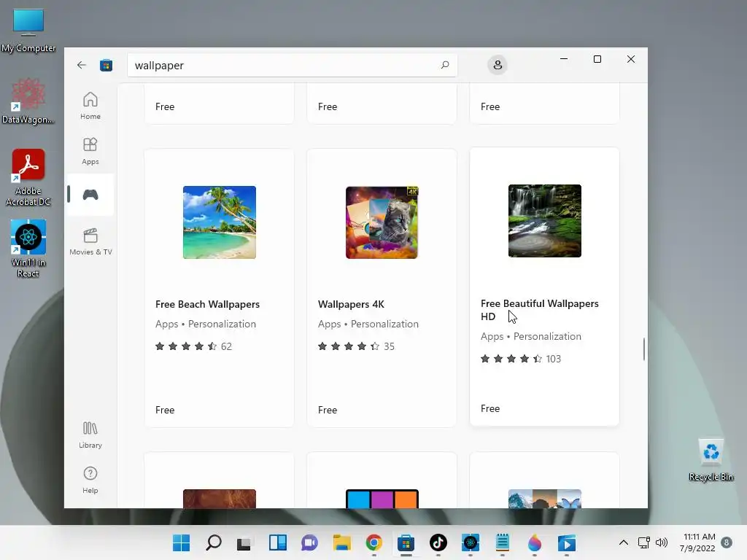
Task: Open the clock and date panel
Action: pyautogui.click(x=697, y=542)
